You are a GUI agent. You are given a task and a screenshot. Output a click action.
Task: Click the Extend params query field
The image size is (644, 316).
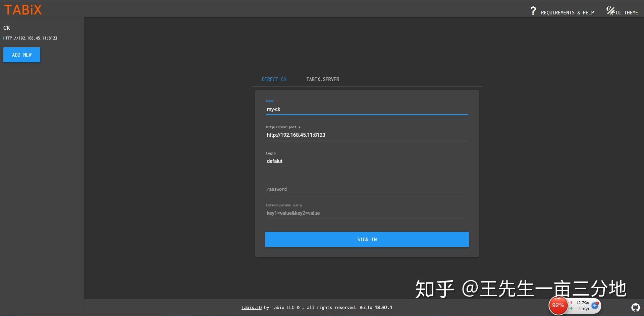point(367,213)
